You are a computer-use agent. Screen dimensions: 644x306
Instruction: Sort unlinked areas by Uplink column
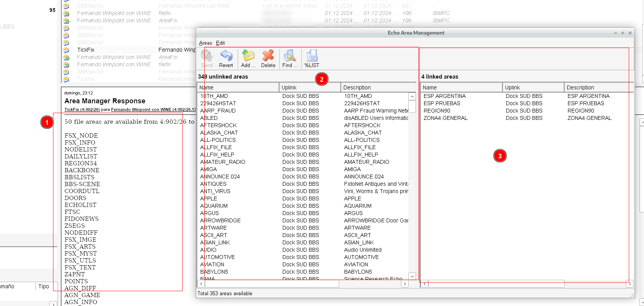pos(309,87)
